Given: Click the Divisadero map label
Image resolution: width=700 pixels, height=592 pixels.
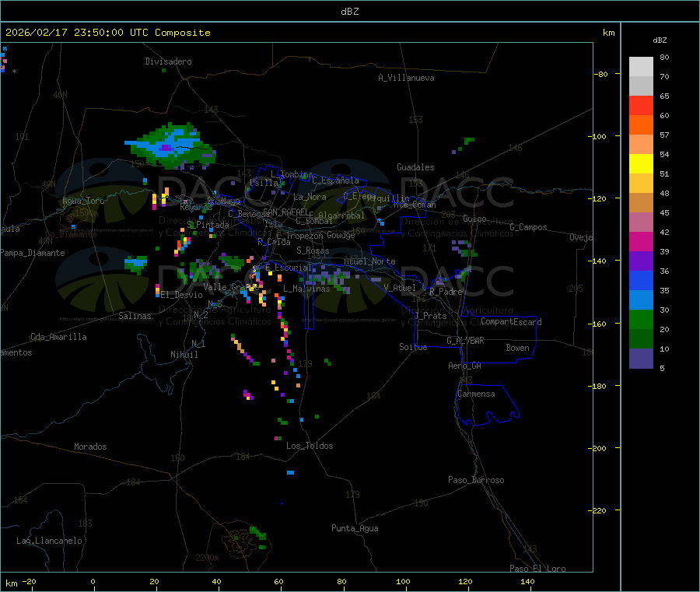Looking at the screenshot, I should pyautogui.click(x=168, y=61).
